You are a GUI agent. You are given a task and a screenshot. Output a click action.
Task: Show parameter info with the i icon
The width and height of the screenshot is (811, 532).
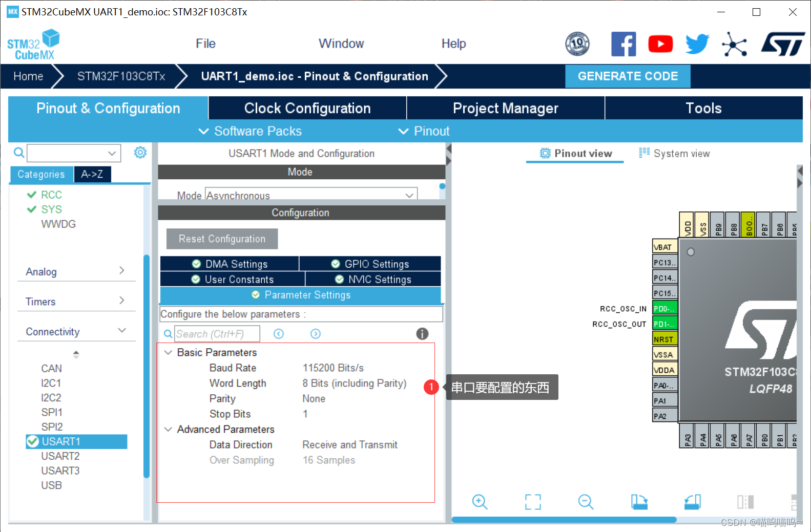coord(422,334)
